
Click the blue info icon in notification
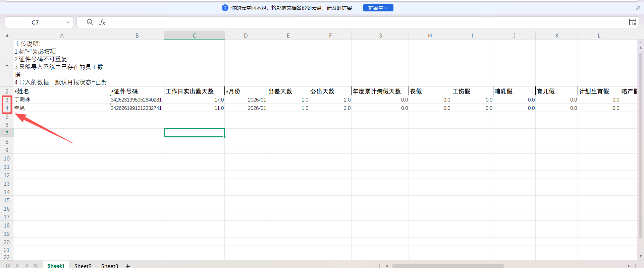click(225, 8)
